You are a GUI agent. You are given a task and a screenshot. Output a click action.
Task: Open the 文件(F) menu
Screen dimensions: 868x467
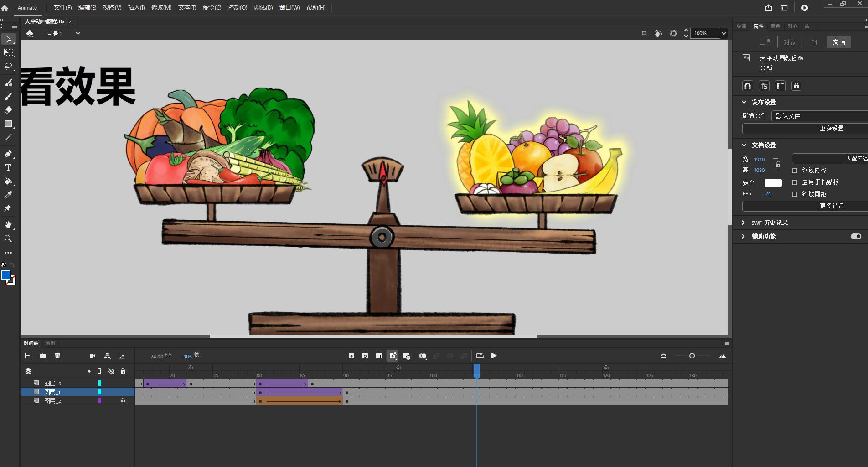(62, 8)
